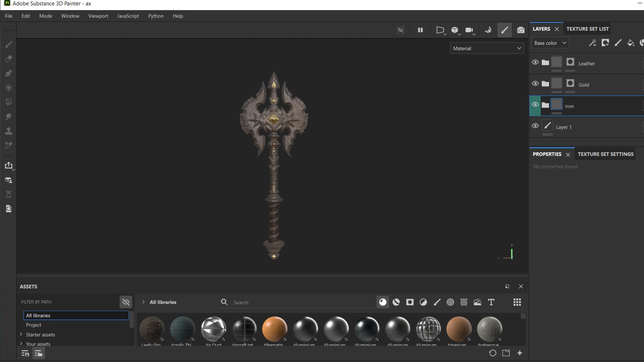Switch to painting mode brush icon
Viewport: 644px width, 362px height.
[504, 30]
